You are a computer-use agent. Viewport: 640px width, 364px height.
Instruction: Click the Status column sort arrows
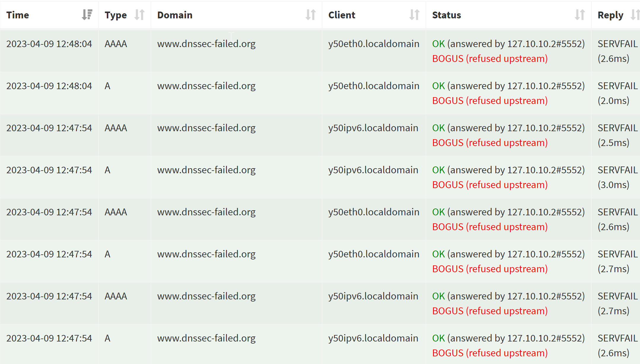pyautogui.click(x=580, y=15)
